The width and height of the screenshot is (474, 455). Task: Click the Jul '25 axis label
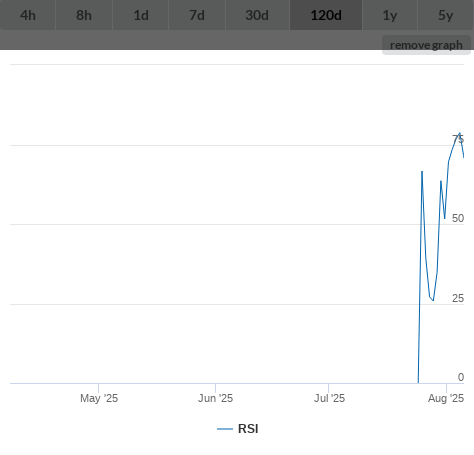[x=329, y=398]
